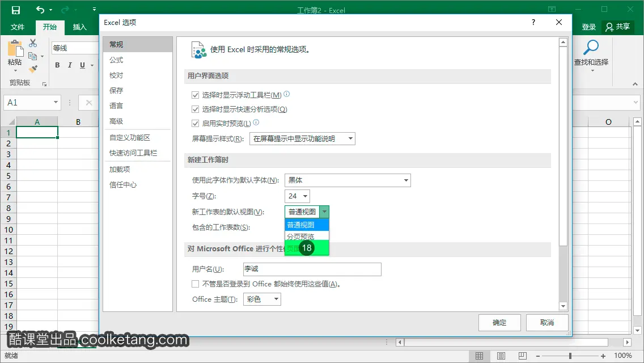
Task: Click dialog scrollbar down arrow
Action: tap(563, 306)
